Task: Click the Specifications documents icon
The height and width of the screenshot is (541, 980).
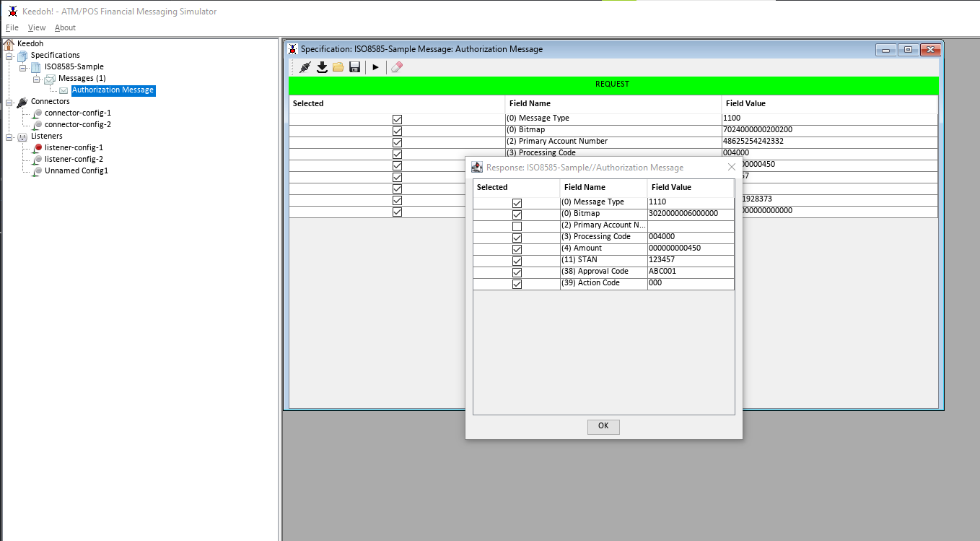Action: tap(22, 55)
